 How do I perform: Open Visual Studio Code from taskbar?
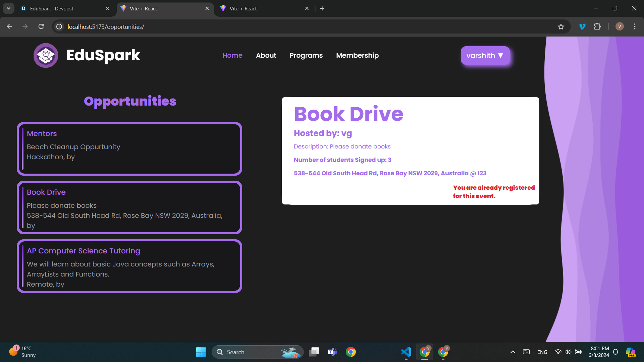[x=406, y=352]
